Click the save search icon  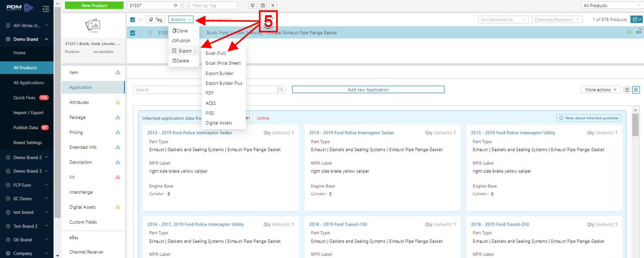263,5
